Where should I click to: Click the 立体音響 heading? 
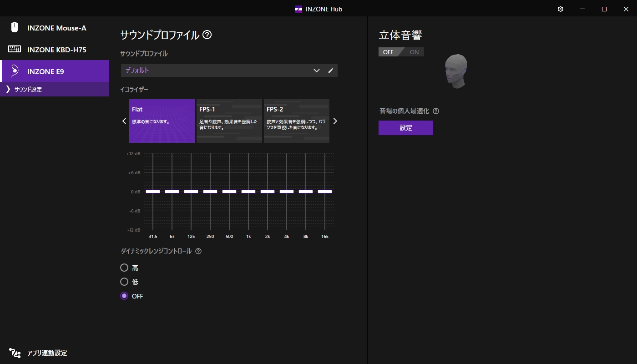point(400,35)
